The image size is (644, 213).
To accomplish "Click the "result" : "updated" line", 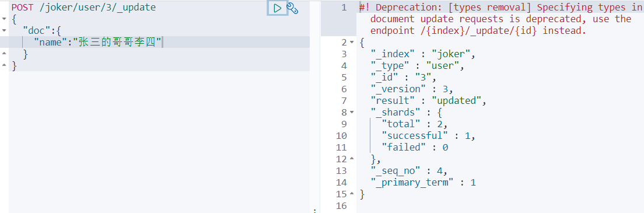I will pyautogui.click(x=428, y=100).
